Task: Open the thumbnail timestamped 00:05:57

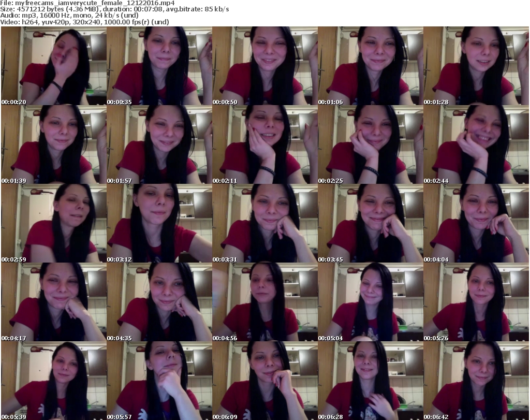Action: click(159, 381)
